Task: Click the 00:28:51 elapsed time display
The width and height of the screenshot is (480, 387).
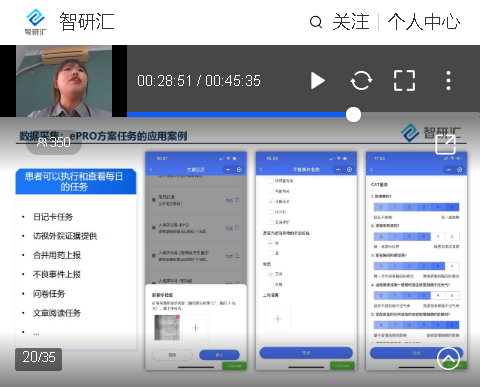Action: [164, 81]
